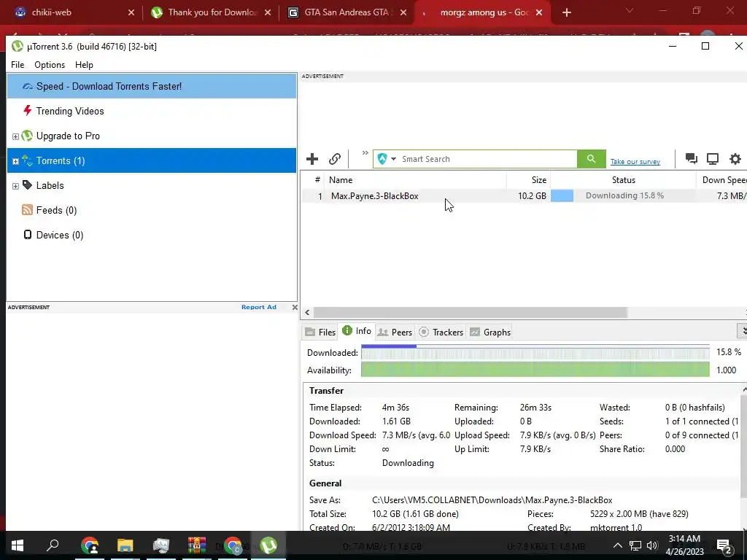
Task: Switch to the Trackers tab
Action: point(441,332)
